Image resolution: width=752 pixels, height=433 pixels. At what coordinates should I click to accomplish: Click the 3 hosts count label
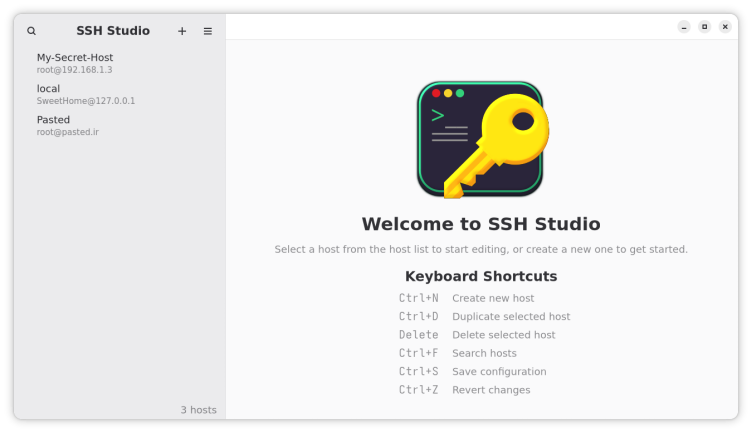pyautogui.click(x=198, y=410)
